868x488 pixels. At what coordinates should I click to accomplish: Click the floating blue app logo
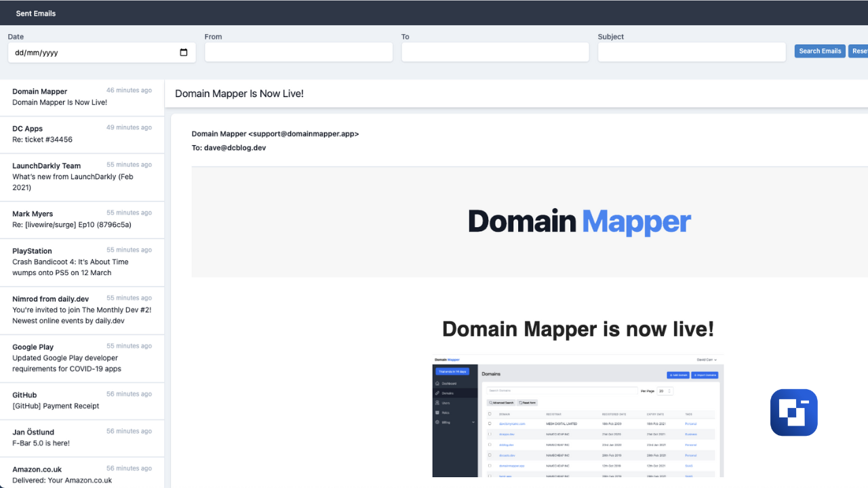point(793,412)
